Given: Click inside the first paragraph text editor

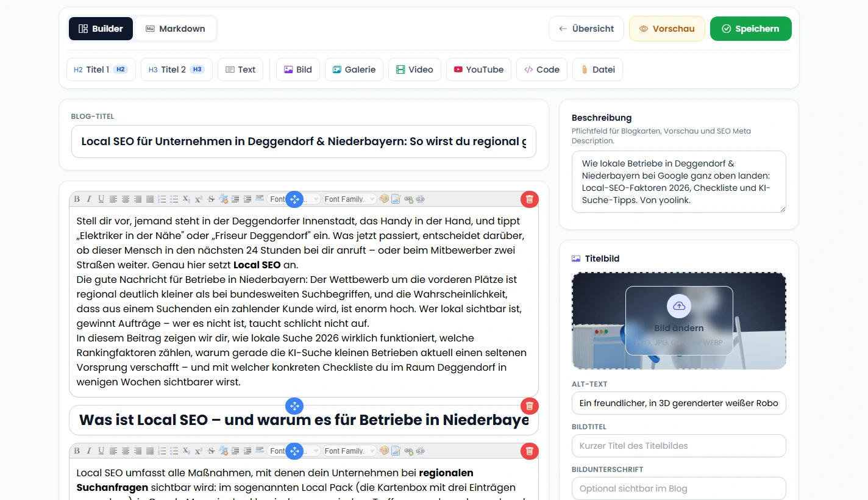Looking at the screenshot, I should coord(304,301).
